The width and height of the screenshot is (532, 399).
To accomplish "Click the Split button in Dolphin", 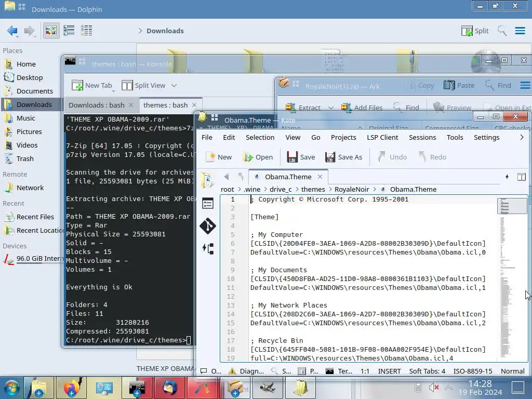I will (x=475, y=31).
